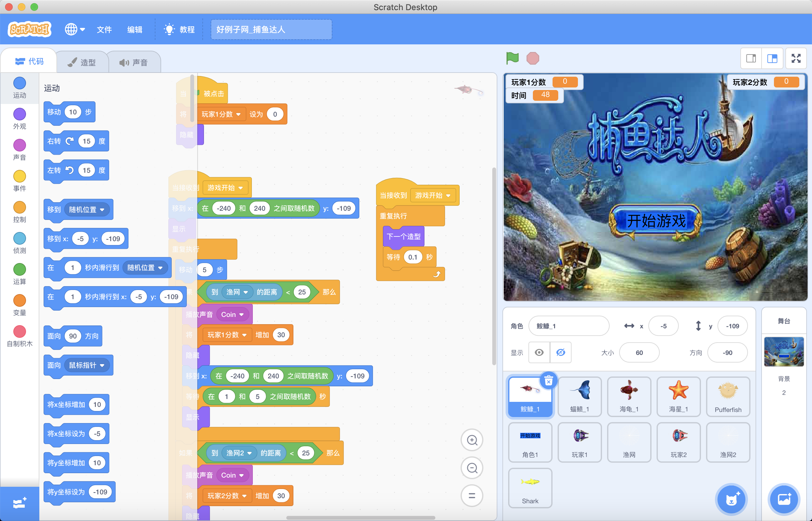This screenshot has height=521, width=812.
Task: Zoom in the code workspace
Action: (472, 440)
